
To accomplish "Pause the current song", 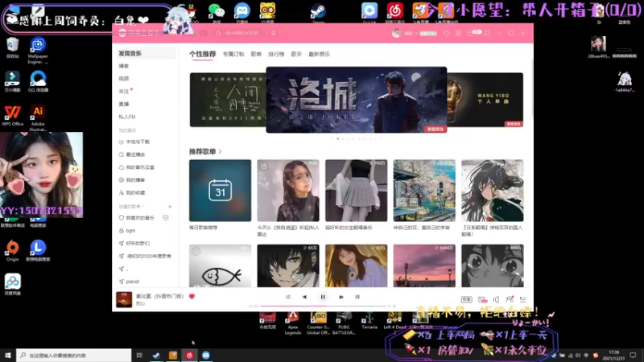I will tap(323, 297).
